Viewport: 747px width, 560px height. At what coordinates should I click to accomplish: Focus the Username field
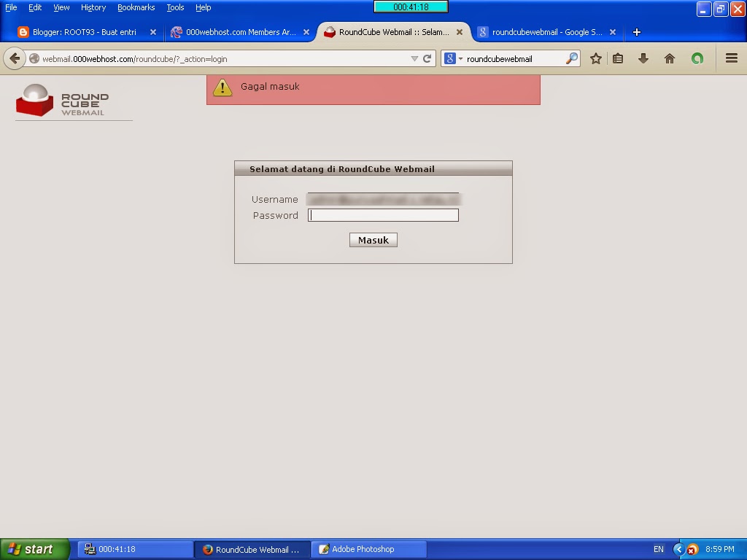(383, 199)
